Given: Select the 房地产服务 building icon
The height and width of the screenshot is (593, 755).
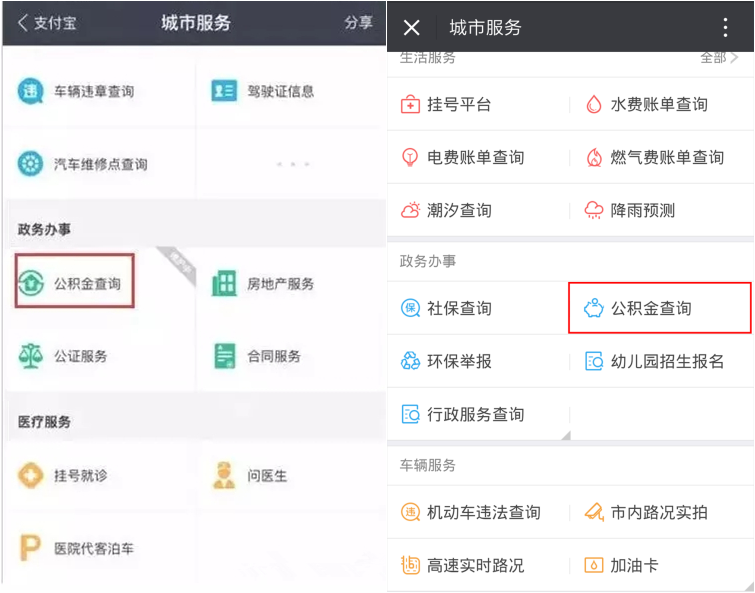Looking at the screenshot, I should tap(224, 283).
